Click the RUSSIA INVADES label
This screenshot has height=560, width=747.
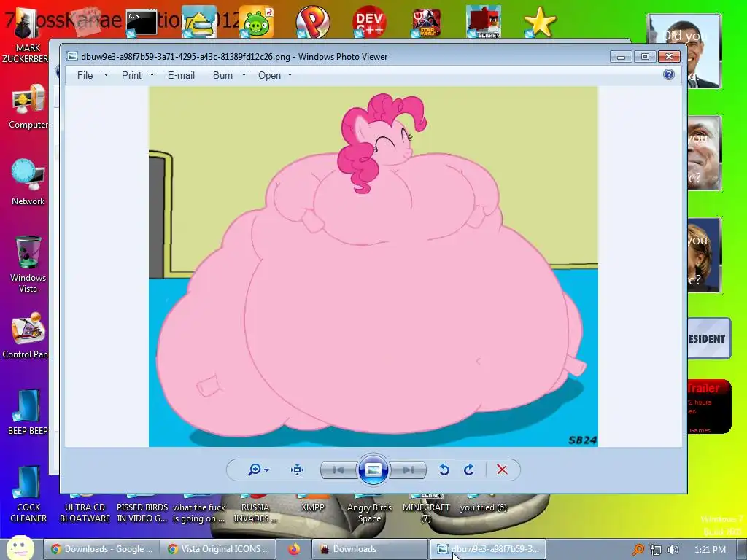pyautogui.click(x=255, y=513)
